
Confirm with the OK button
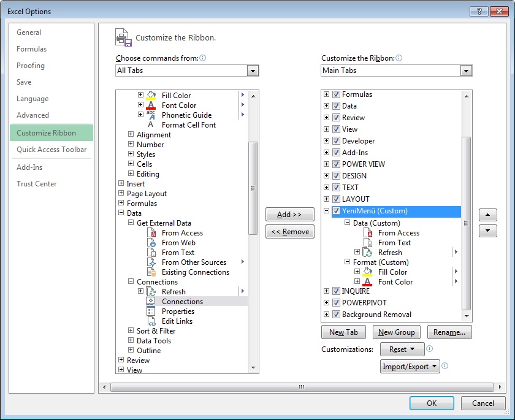pyautogui.click(x=432, y=403)
